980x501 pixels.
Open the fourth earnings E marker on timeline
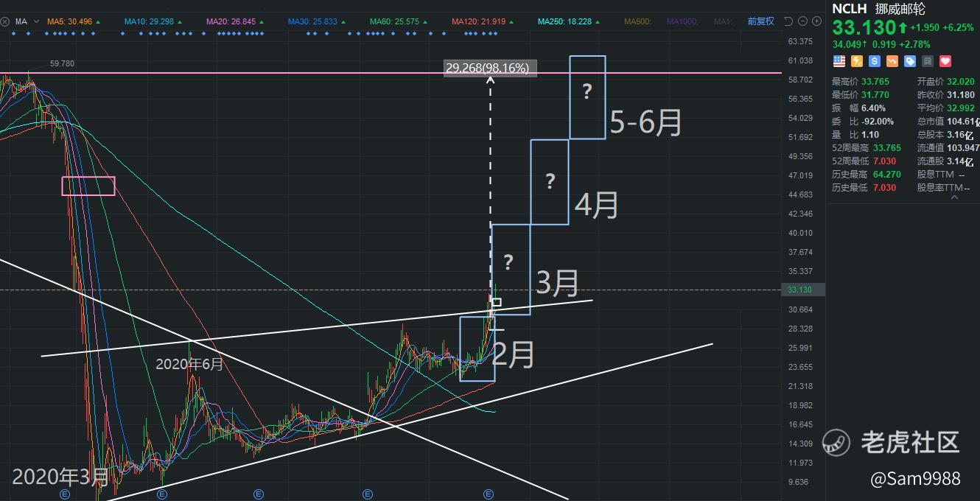366,494
